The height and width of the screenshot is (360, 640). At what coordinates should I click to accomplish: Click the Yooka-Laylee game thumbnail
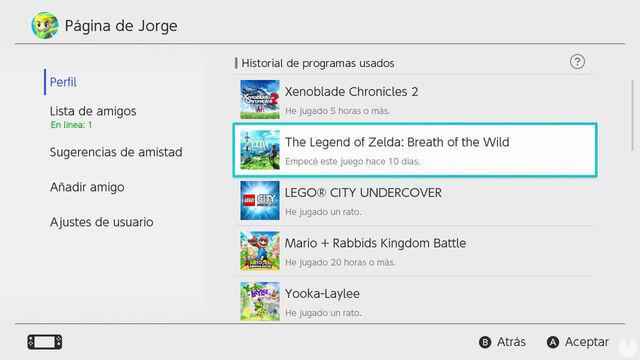pyautogui.click(x=260, y=301)
